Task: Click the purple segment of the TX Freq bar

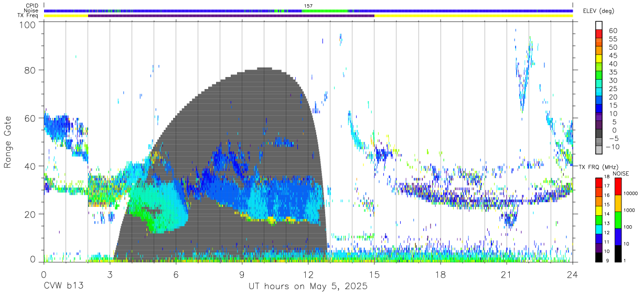Action: 231,16
